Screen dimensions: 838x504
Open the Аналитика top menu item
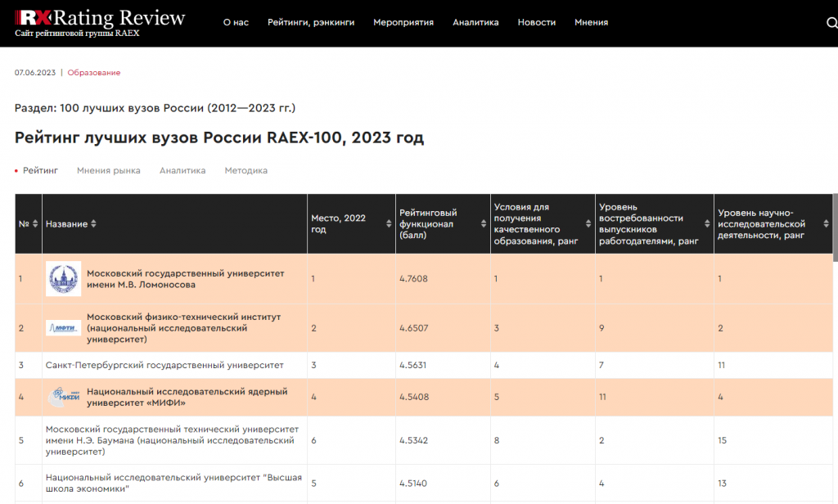pyautogui.click(x=475, y=22)
